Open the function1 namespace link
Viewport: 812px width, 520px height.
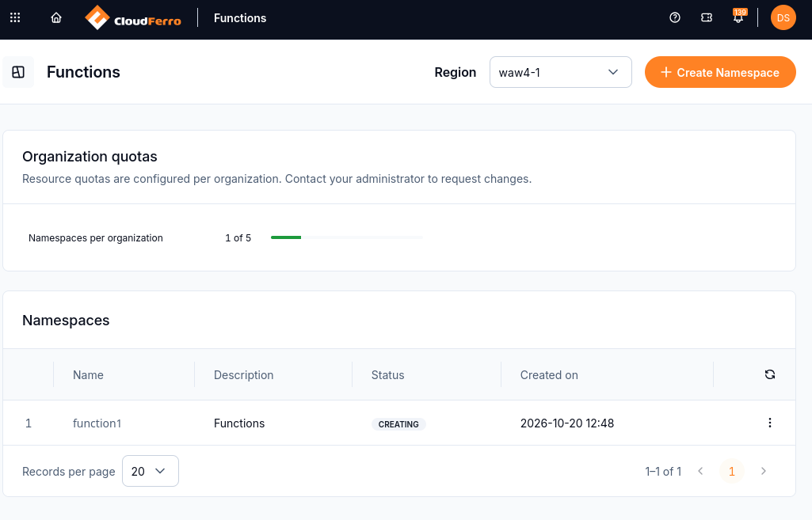pos(97,423)
